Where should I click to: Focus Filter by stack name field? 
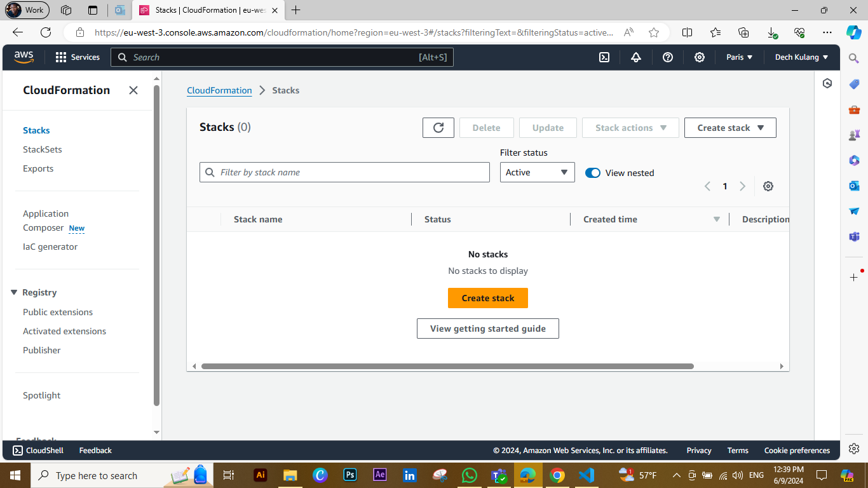point(344,172)
